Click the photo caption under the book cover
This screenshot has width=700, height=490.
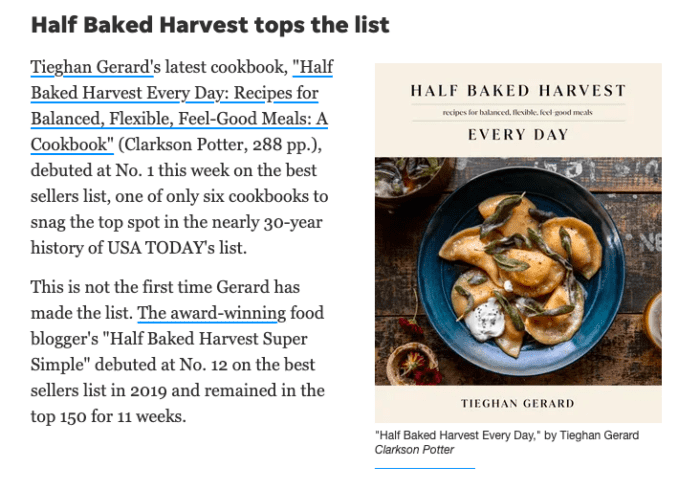point(506,436)
